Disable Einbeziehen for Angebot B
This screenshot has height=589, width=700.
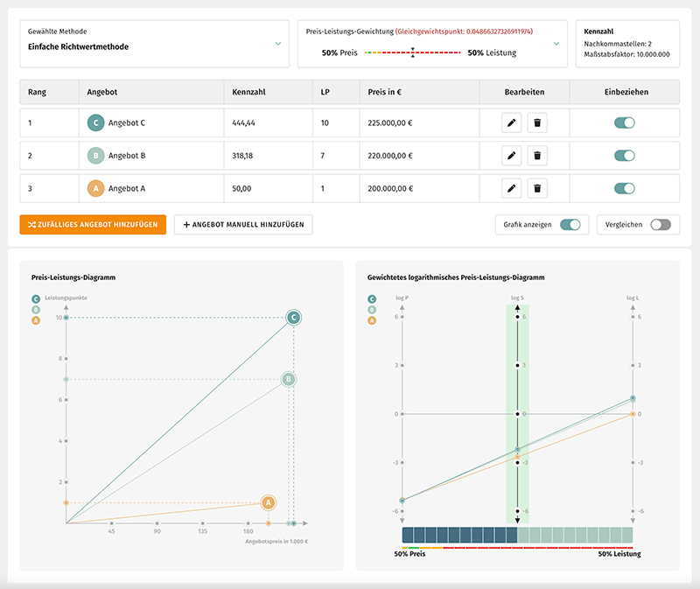[624, 156]
